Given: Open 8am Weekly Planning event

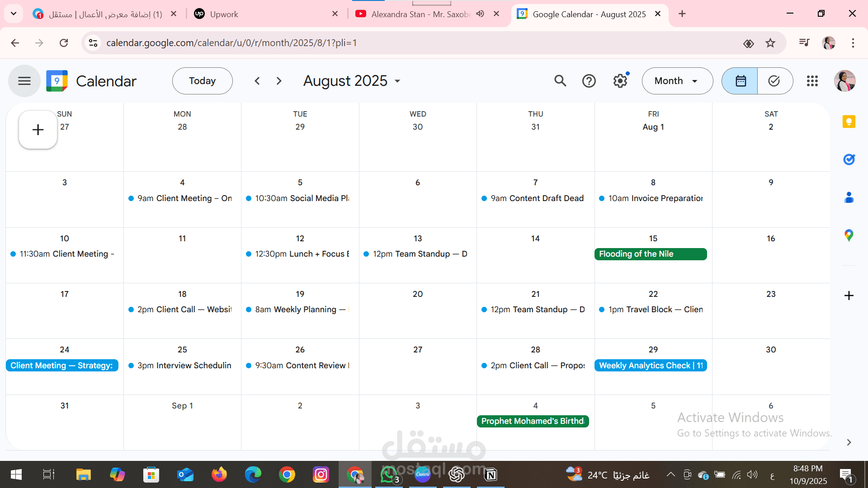Looking at the screenshot, I should point(298,310).
